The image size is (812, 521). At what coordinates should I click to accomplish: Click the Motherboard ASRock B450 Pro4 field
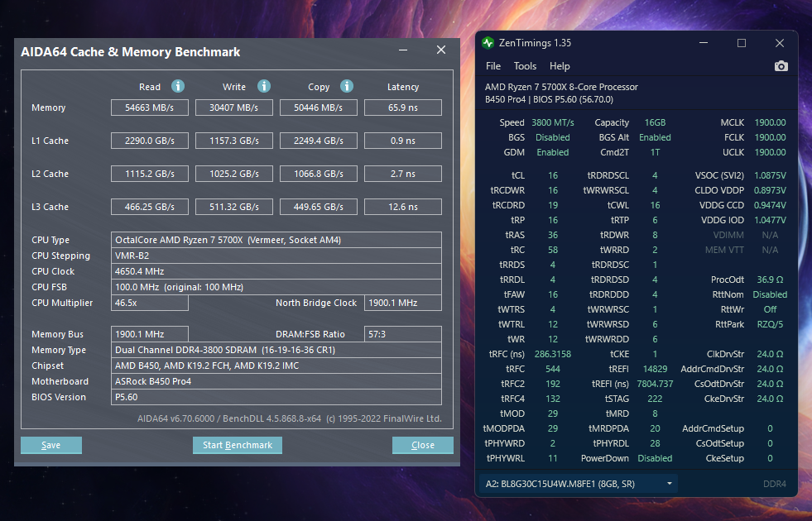pyautogui.click(x=276, y=381)
